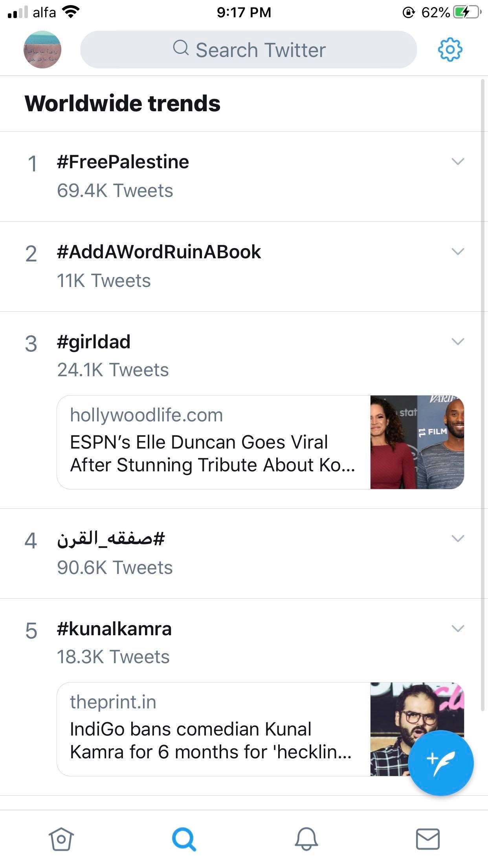This screenshot has width=488, height=868.
Task: Open the profile avatar menu
Action: [x=42, y=50]
